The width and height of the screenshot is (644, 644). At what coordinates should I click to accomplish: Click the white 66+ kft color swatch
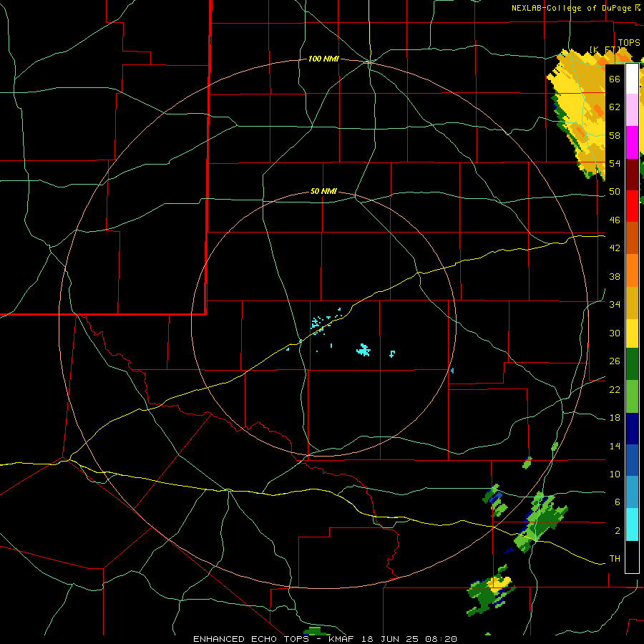[x=632, y=79]
